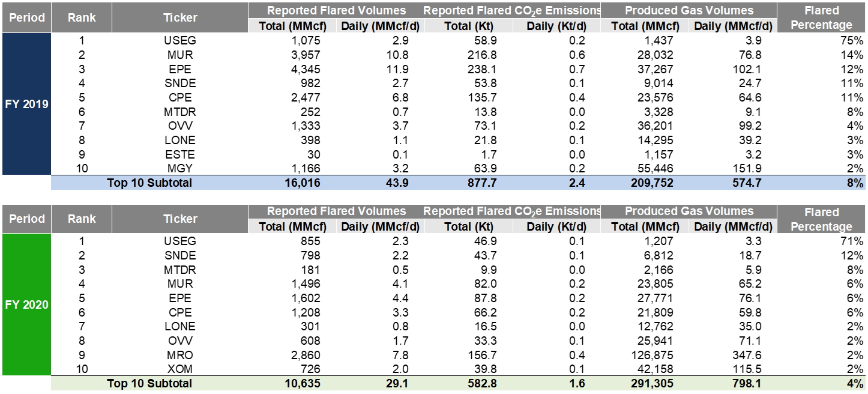Click the FY 2020 subtotal daily produced 798.1
The image size is (868, 394).
tap(746, 383)
